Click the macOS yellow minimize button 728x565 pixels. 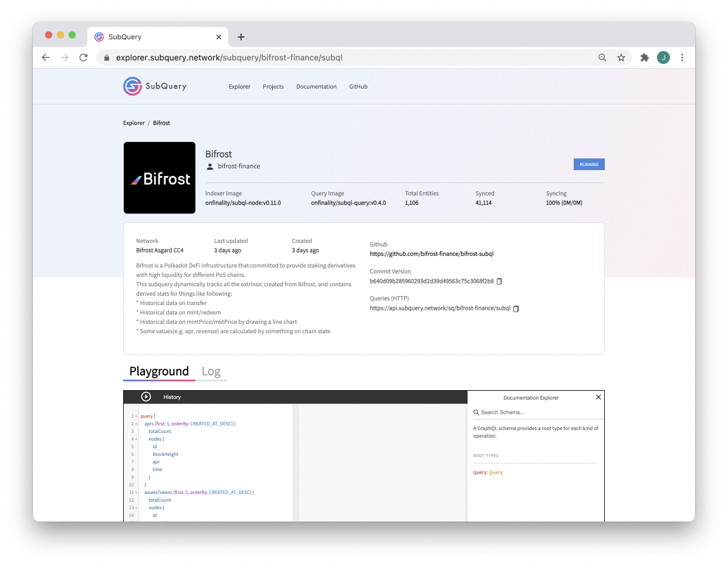click(60, 35)
